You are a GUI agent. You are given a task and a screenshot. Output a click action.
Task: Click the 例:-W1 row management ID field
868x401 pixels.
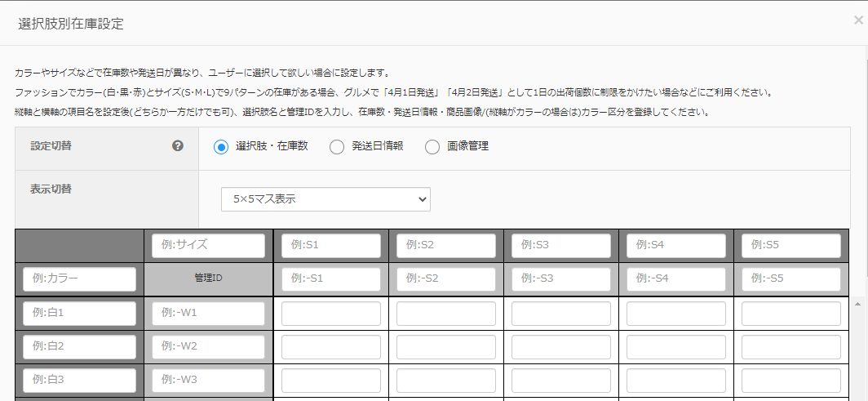coord(208,314)
